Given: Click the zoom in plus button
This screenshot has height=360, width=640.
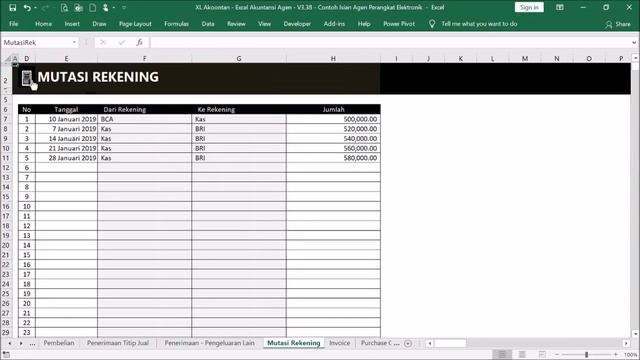Looking at the screenshot, I should tap(616, 355).
